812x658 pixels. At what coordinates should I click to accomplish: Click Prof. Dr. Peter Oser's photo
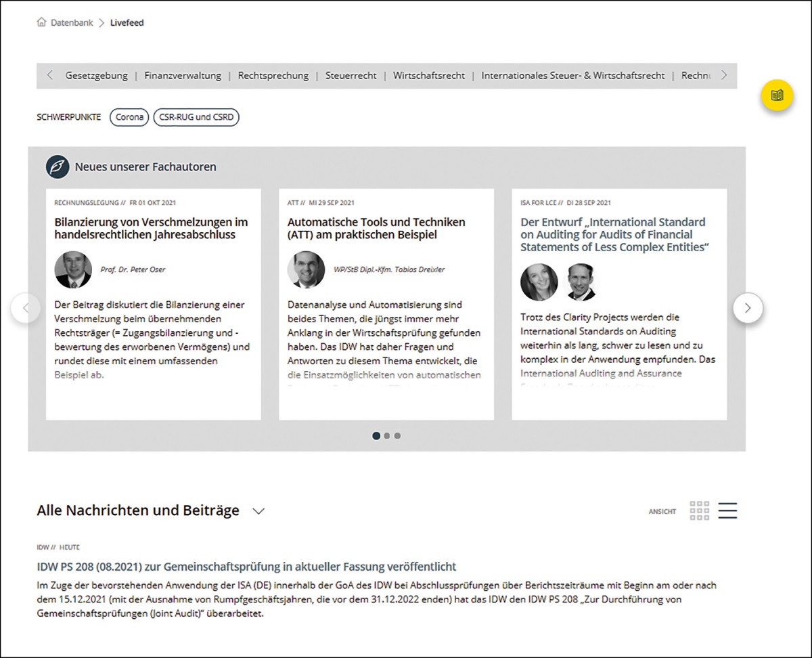tap(73, 269)
